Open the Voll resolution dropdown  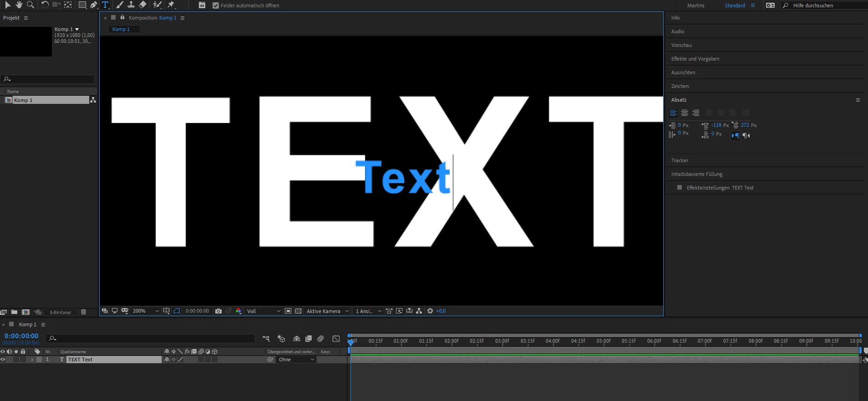[263, 311]
